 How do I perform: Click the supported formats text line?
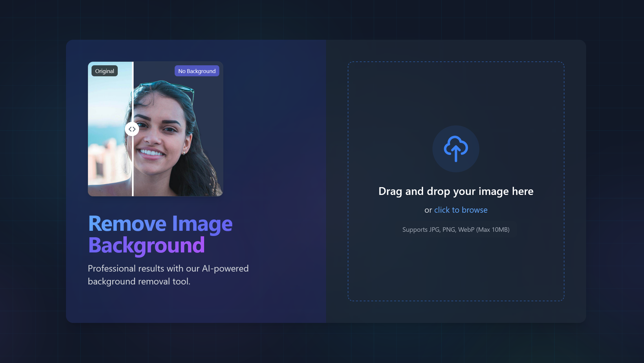click(456, 230)
